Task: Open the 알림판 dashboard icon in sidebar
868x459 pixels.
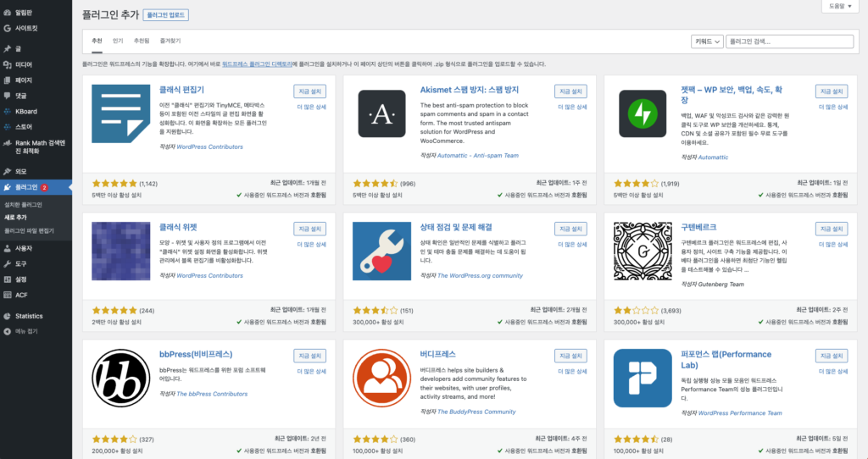Action: pos(7,12)
